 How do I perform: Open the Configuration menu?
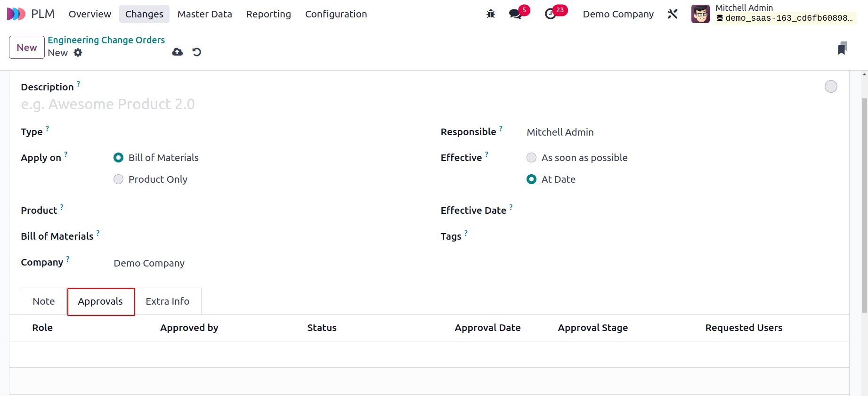pyautogui.click(x=336, y=14)
